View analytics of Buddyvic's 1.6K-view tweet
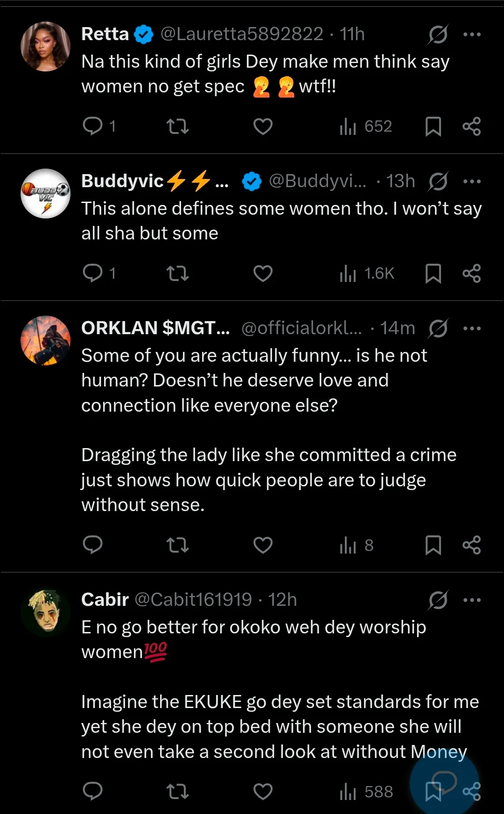Screen dimensions: 504x814 (x=367, y=274)
